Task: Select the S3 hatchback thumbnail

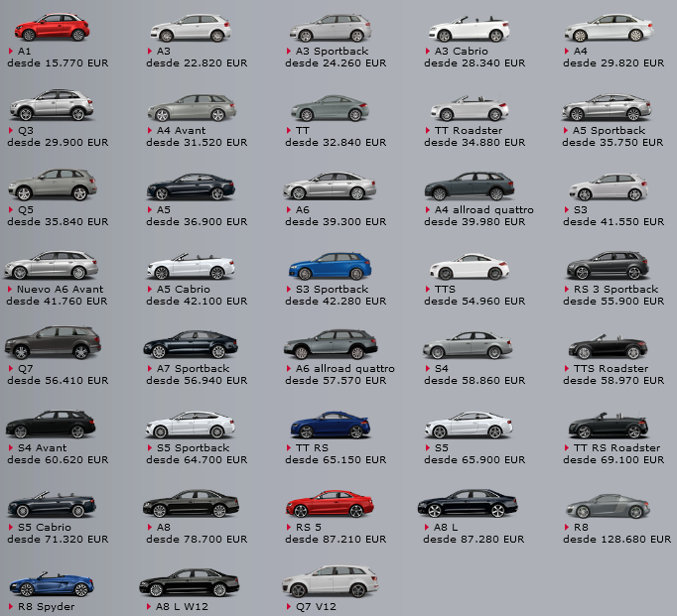Action: 609,186
